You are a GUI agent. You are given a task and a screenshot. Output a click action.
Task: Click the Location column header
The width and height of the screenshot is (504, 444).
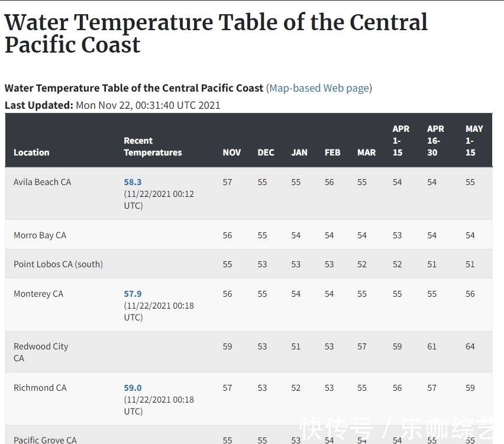[31, 153]
